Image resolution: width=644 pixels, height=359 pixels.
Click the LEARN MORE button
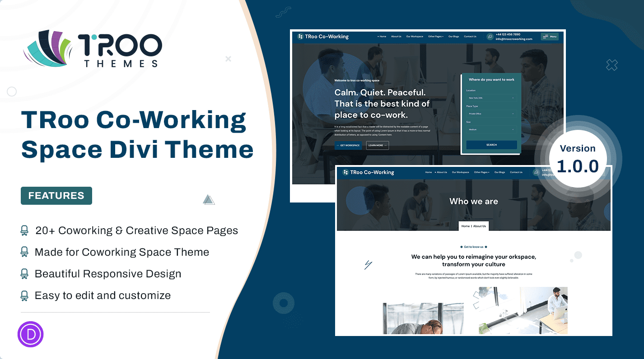click(x=378, y=145)
